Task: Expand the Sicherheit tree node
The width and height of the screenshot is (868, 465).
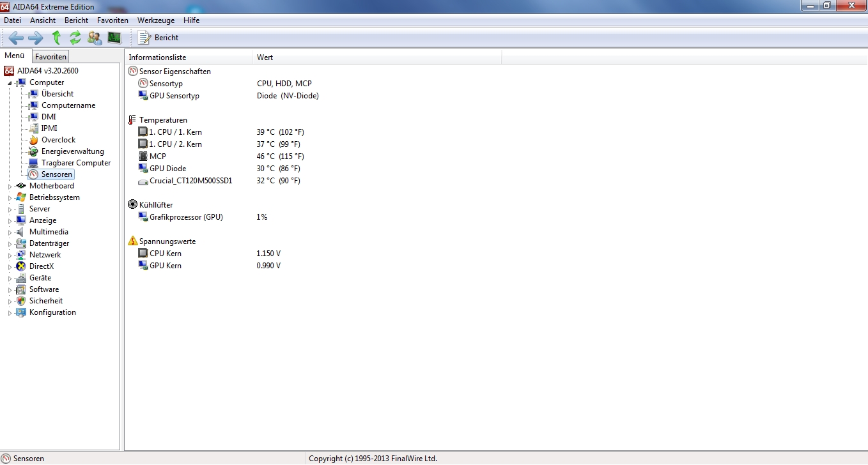Action: click(x=10, y=301)
